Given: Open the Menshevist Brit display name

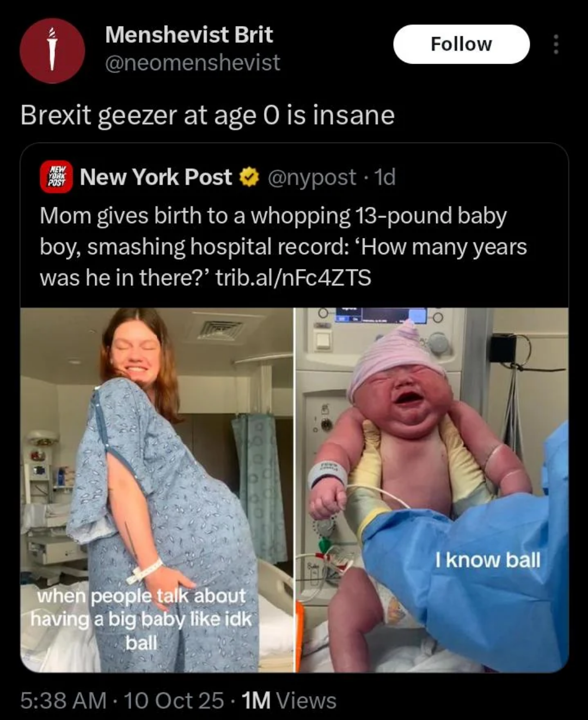Looking at the screenshot, I should pos(189,35).
